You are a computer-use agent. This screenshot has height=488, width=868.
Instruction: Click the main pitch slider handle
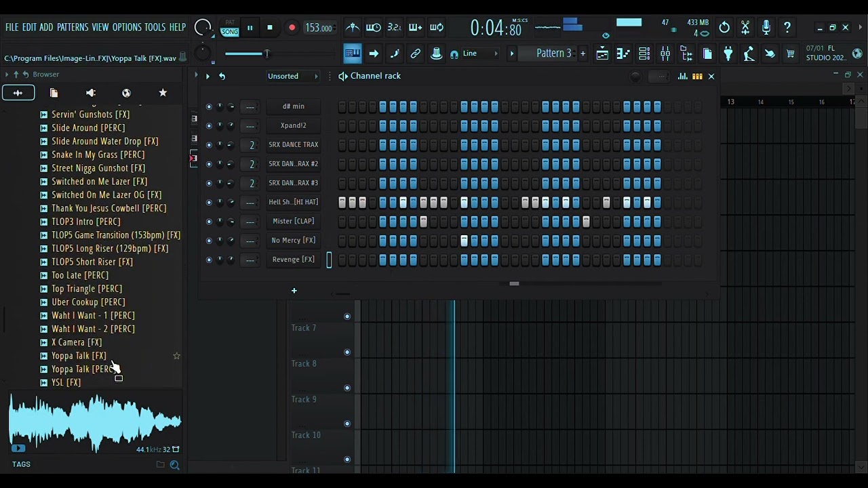[x=267, y=54]
